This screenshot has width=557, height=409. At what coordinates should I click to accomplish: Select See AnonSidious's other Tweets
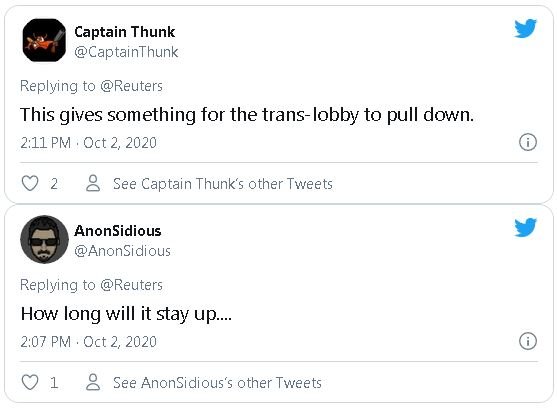(217, 383)
